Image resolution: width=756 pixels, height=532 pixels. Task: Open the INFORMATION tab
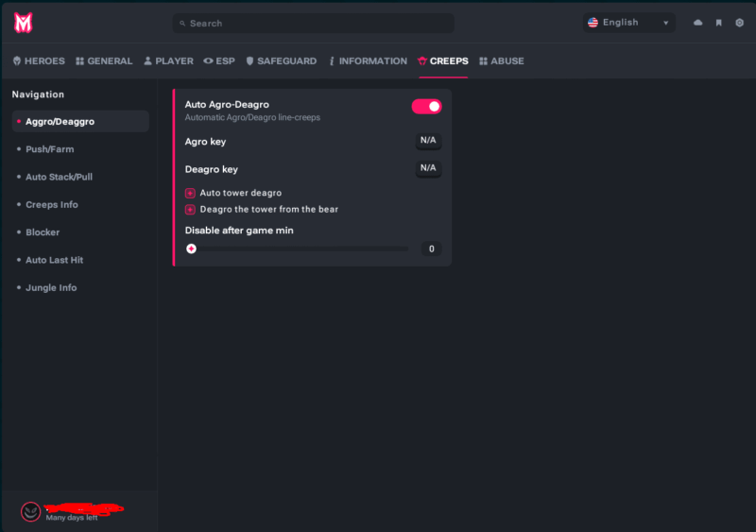[x=368, y=60]
